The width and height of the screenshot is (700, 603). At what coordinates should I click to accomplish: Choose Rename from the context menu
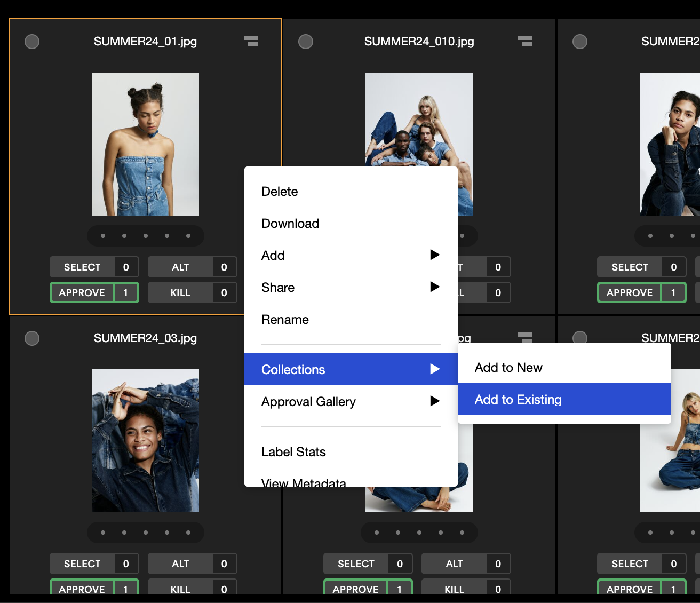tap(351, 320)
